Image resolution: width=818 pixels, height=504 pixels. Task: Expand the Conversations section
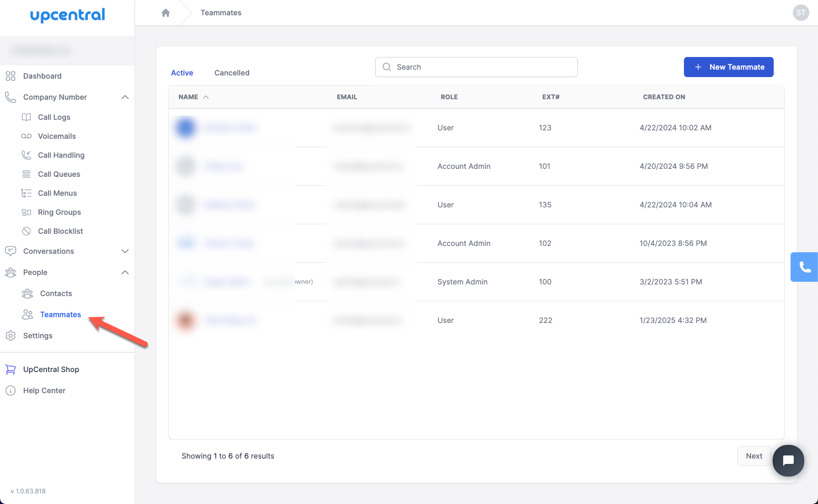click(125, 251)
